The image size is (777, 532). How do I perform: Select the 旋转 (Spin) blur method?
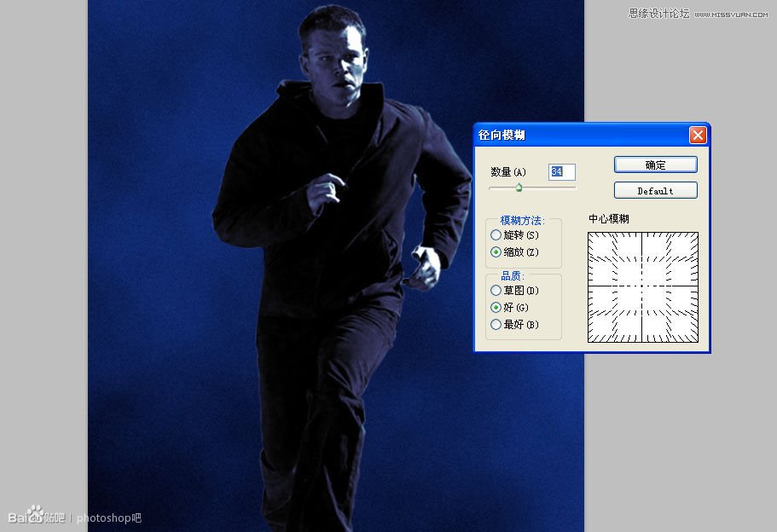click(x=496, y=234)
